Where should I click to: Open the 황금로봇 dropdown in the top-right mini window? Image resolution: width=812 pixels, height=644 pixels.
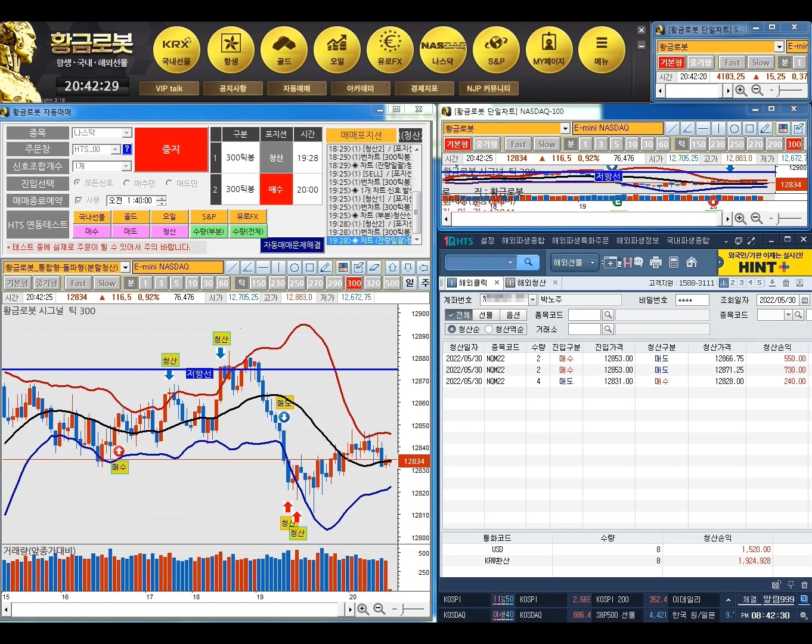(779, 47)
